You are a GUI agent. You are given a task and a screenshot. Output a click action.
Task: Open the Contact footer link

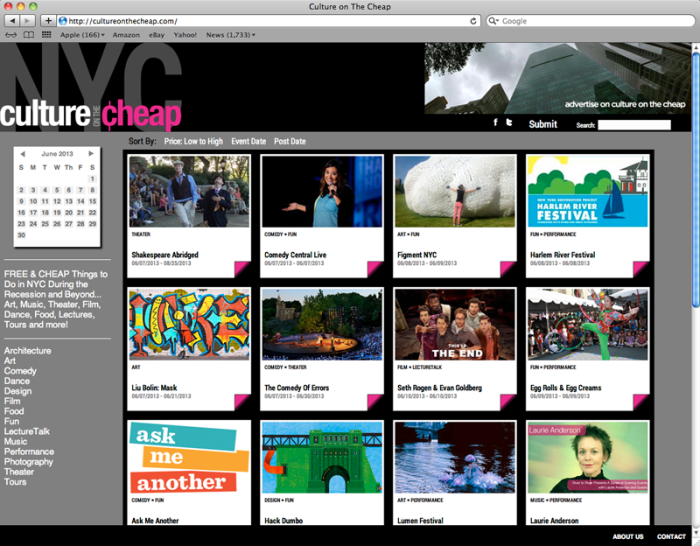pos(671,536)
